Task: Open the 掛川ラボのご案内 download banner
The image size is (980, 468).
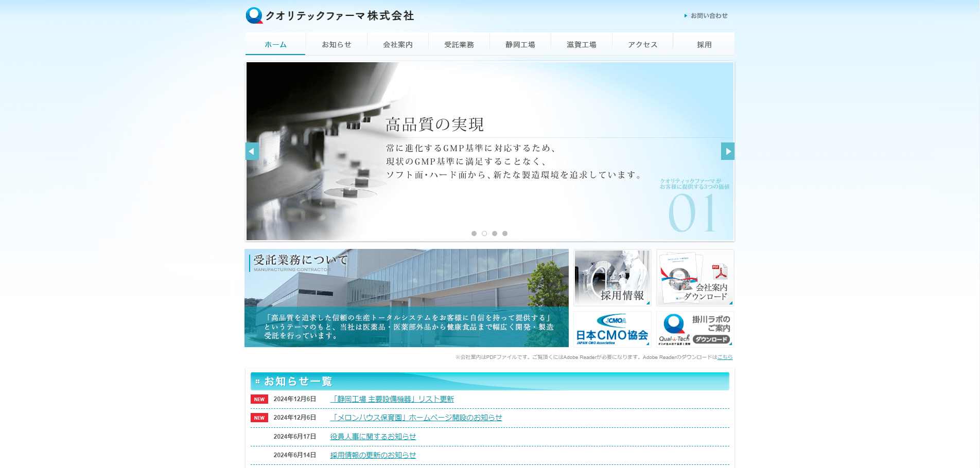Action: [695, 329]
